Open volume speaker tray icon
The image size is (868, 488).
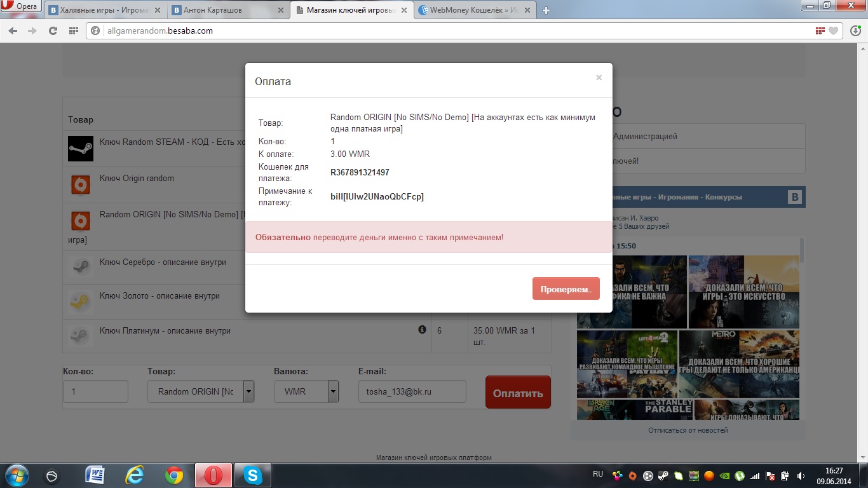pos(801,475)
